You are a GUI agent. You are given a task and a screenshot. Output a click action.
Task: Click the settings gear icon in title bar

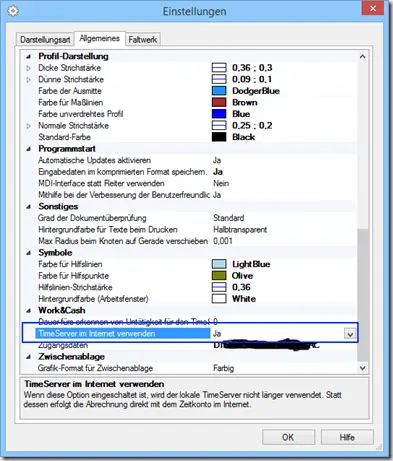[x=13, y=11]
